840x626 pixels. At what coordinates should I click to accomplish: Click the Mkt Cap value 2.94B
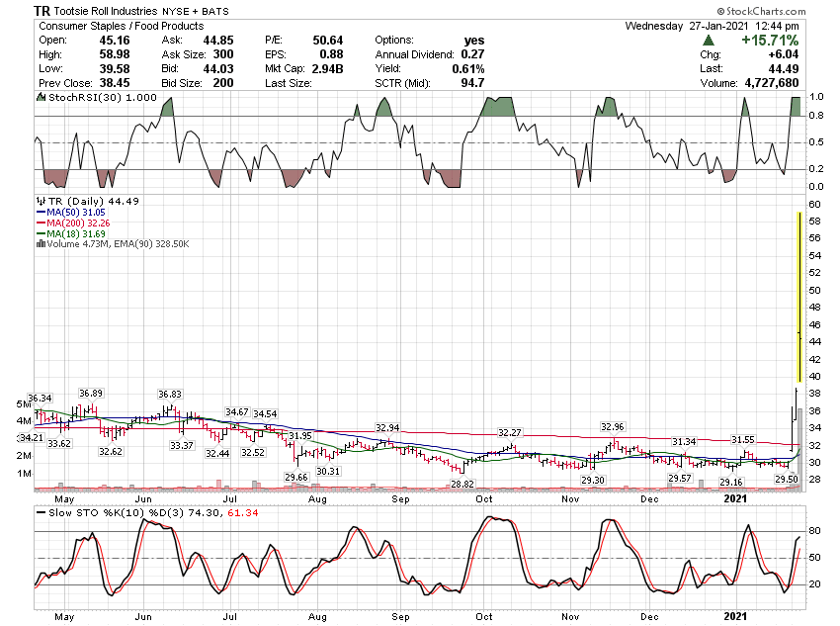point(328,68)
